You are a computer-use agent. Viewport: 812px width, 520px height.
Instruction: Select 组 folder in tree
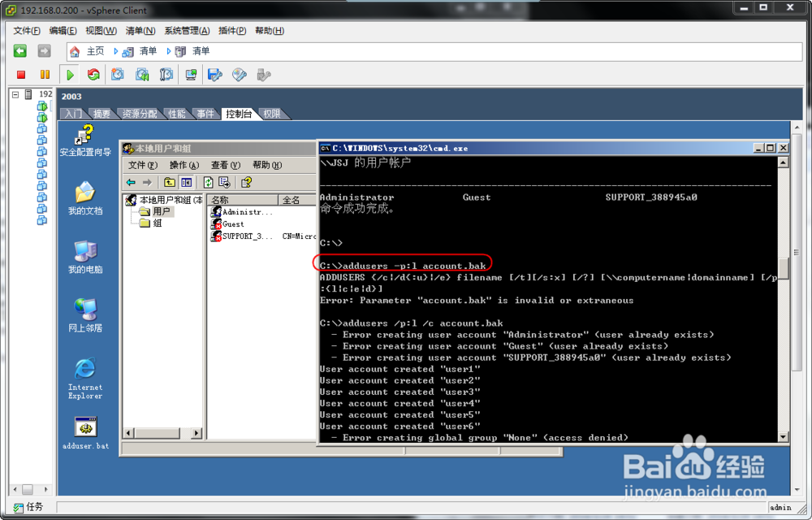pos(151,223)
